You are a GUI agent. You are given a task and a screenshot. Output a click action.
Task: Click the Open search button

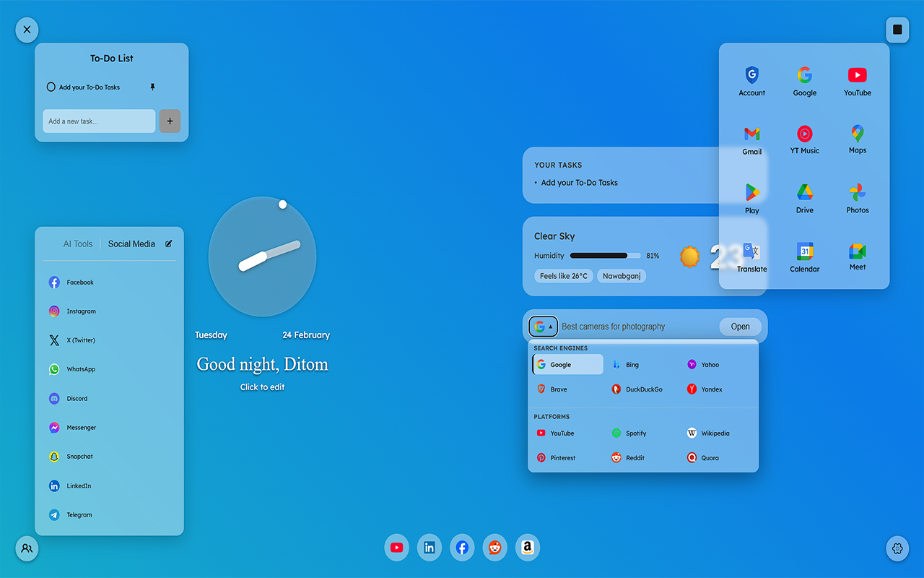pyautogui.click(x=741, y=327)
